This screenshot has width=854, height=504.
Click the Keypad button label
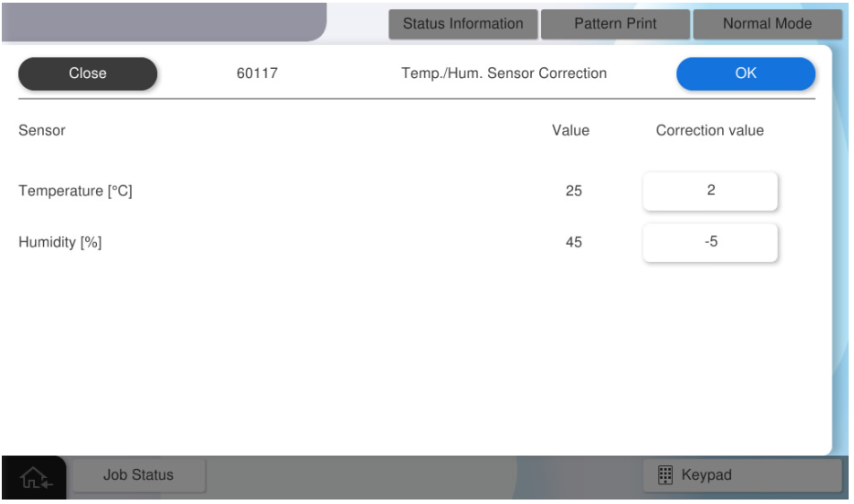[707, 475]
